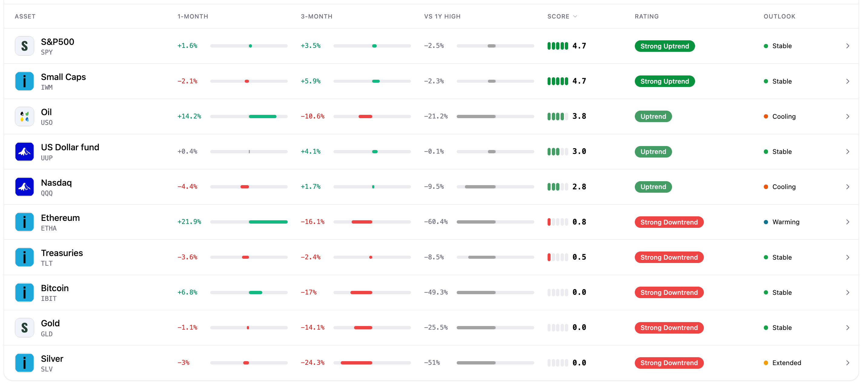
Task: Expand the Silver row chevron
Action: click(848, 363)
